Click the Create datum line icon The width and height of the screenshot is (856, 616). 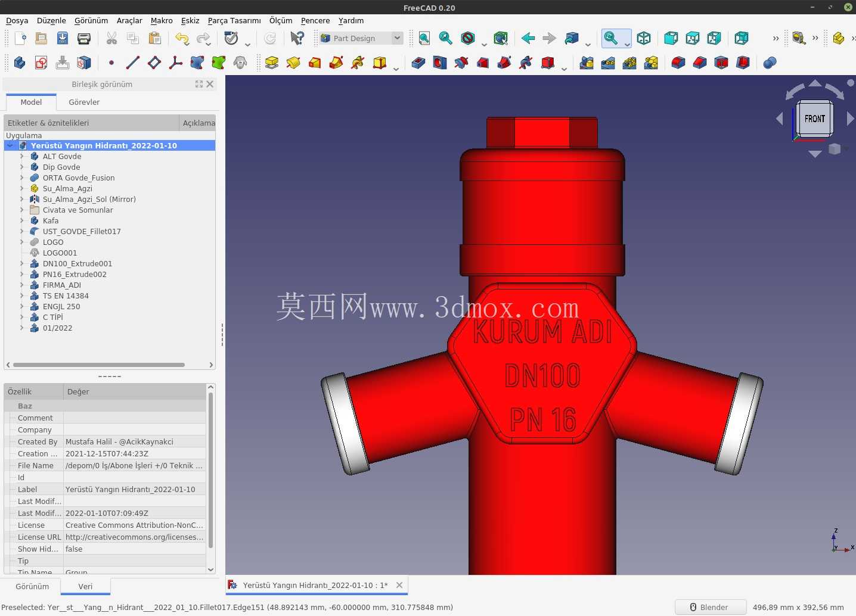pyautogui.click(x=133, y=63)
